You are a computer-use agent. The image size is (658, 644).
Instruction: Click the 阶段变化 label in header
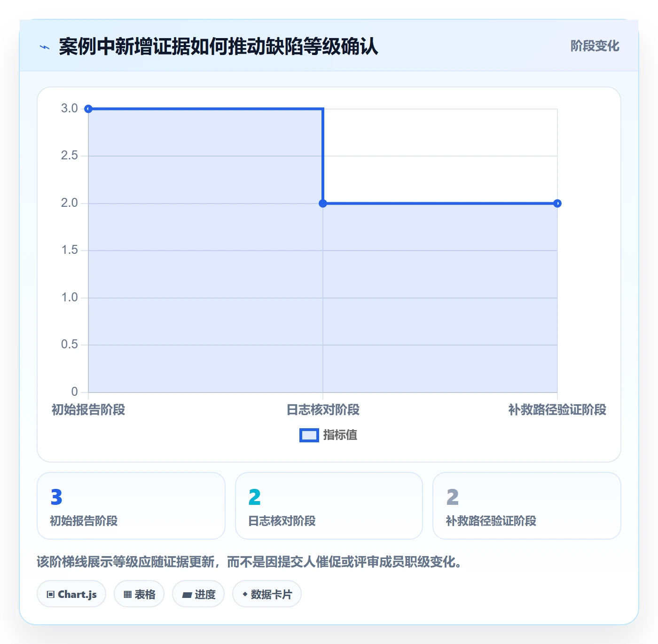point(595,46)
